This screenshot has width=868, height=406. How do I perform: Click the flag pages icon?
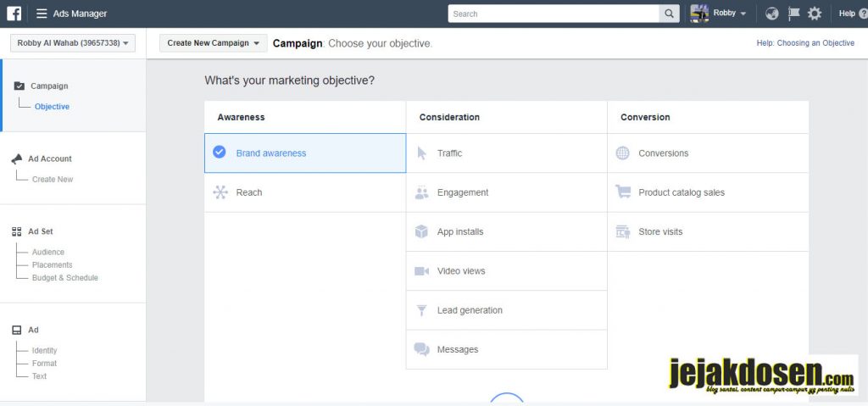793,14
